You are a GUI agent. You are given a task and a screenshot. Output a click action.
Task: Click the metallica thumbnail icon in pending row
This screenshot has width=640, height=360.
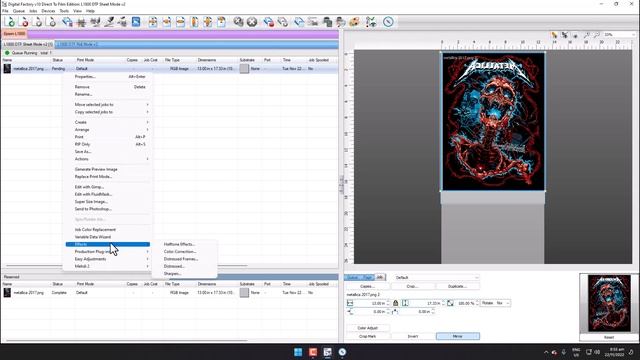point(7,69)
